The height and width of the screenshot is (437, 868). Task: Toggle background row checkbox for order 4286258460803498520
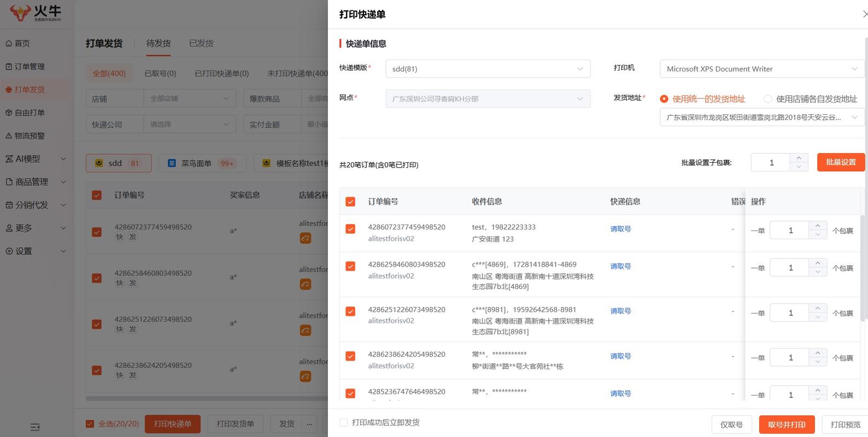coord(97,278)
